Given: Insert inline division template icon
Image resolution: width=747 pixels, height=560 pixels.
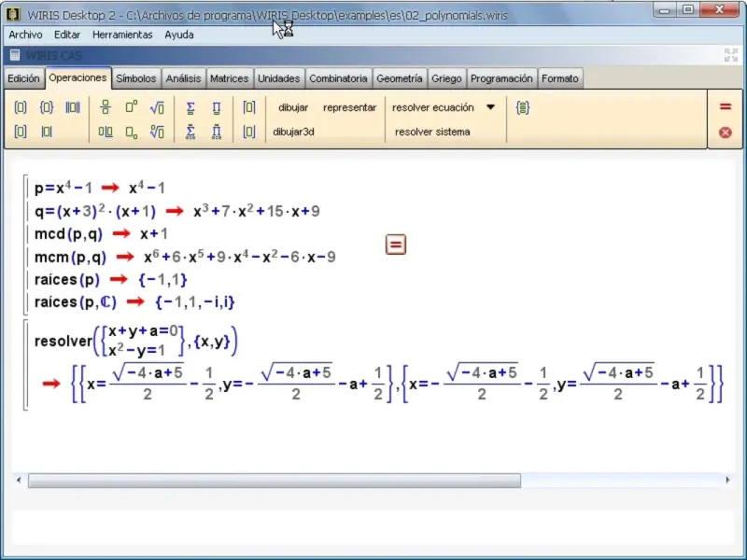Looking at the screenshot, I should [x=106, y=132].
